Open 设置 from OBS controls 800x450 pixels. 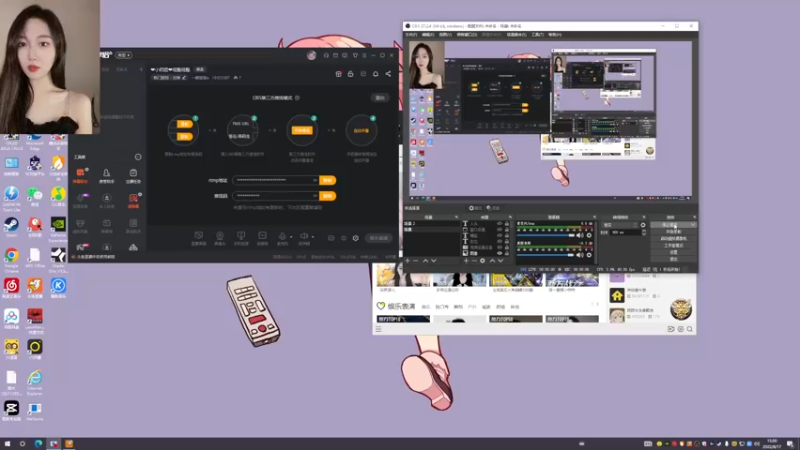(x=673, y=252)
